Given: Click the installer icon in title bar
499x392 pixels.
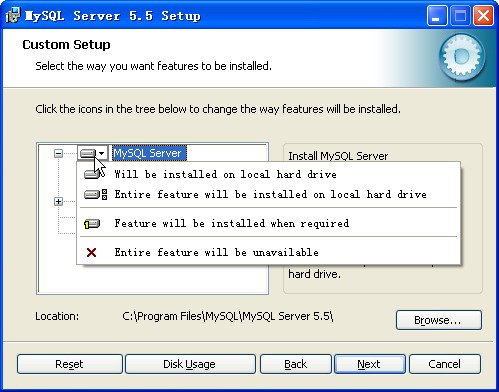Looking at the screenshot, I should [x=13, y=16].
